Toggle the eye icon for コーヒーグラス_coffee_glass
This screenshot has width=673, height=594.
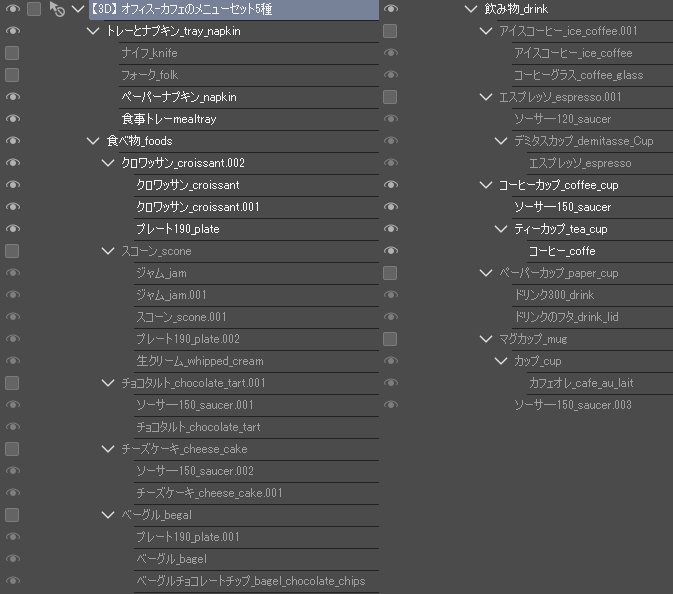[391, 75]
